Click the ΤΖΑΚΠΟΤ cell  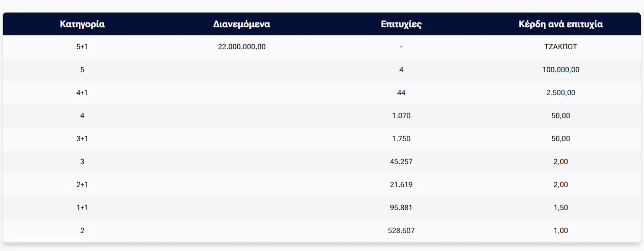pyautogui.click(x=560, y=47)
